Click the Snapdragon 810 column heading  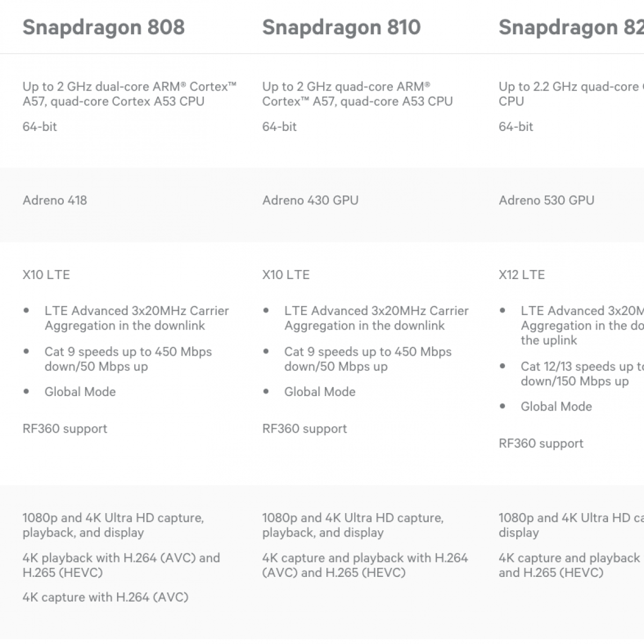[341, 27]
